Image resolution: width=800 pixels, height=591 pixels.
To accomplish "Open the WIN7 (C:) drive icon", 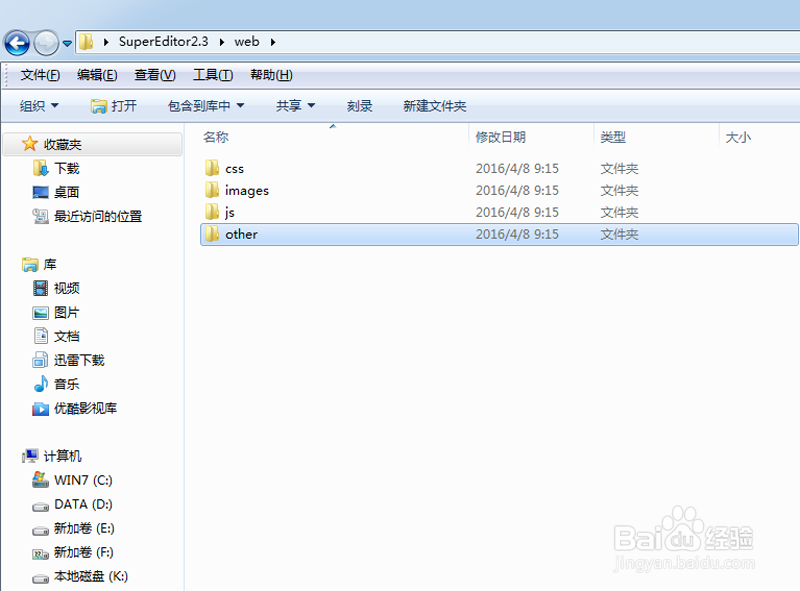I will (40, 480).
